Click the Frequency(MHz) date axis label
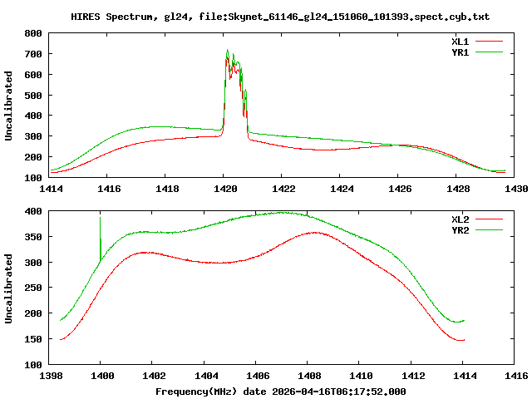532x399 pixels. 281,392
